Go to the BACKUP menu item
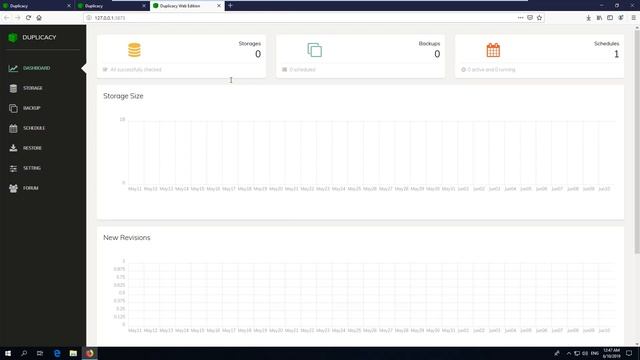Screen dimensions: 640x360 31,108
